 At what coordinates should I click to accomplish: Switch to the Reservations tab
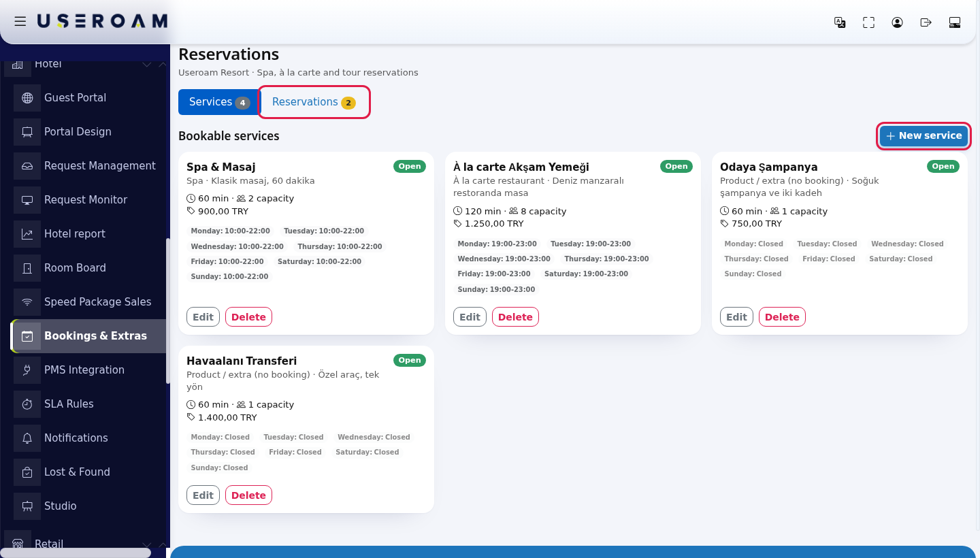[314, 102]
